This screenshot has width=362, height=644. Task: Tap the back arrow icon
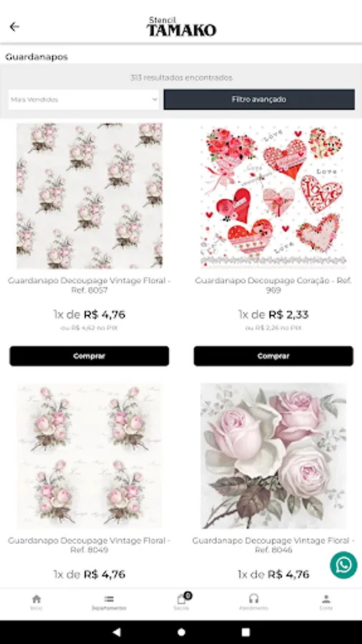pyautogui.click(x=14, y=26)
